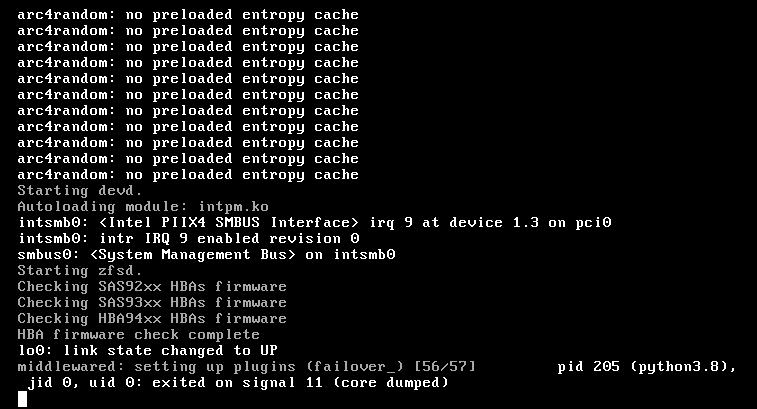
Task: Click the 'intr IRQ 9 enabled revision 0' line
Action: 189,239
